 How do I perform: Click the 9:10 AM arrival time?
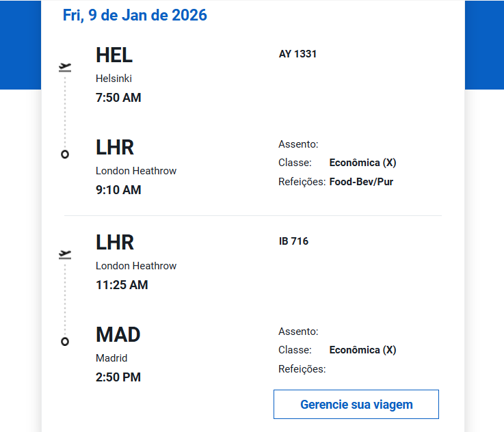point(118,190)
